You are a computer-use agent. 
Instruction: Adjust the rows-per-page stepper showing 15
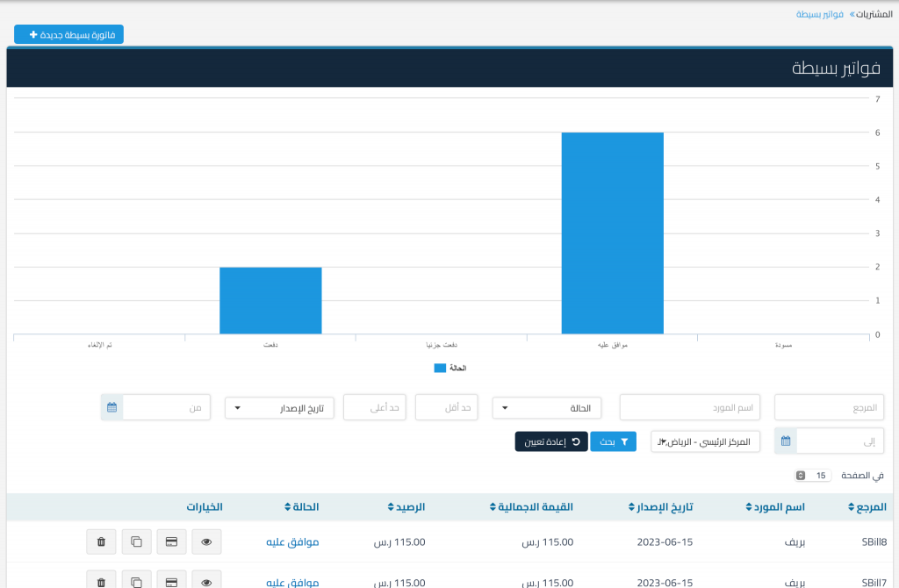[x=801, y=476]
